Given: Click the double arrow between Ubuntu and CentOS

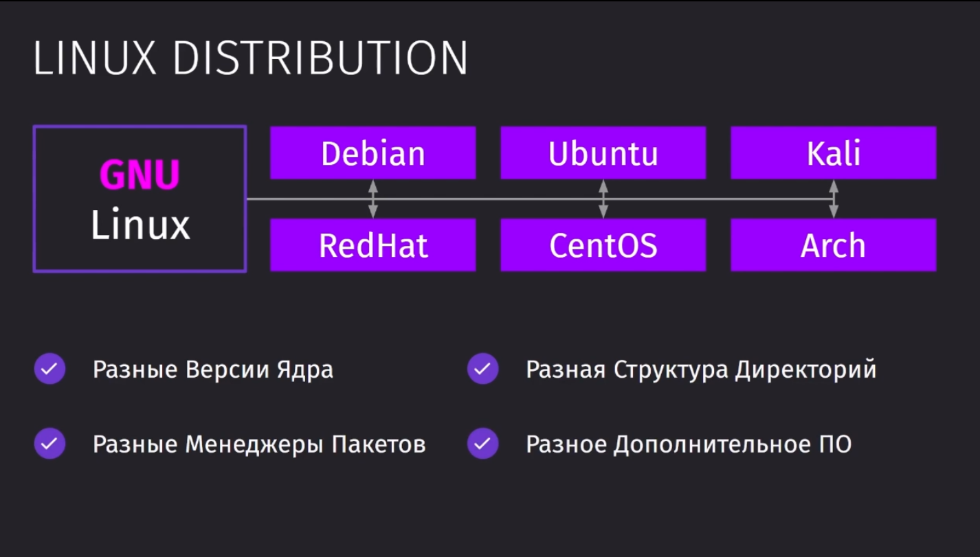Looking at the screenshot, I should pyautogui.click(x=603, y=199).
